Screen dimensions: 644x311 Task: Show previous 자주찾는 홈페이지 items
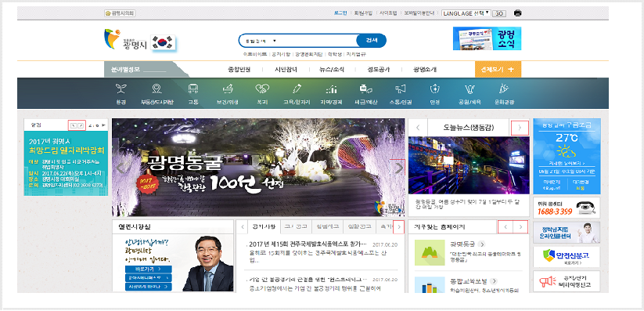[x=505, y=226]
